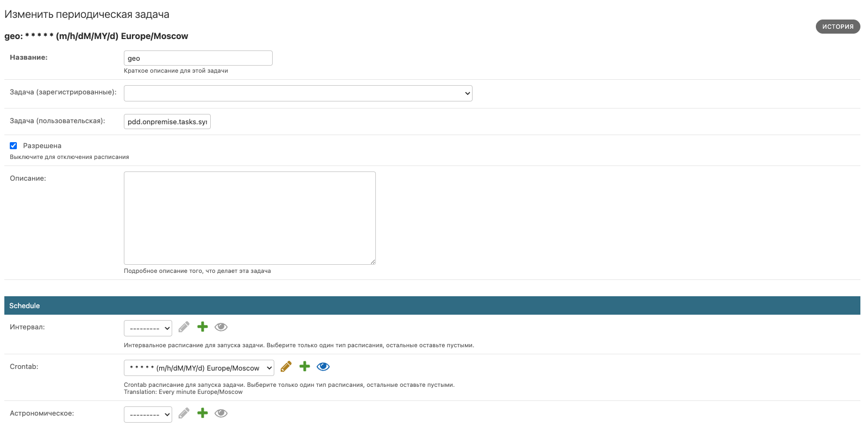
Task: Add a new Interval schedule with plus icon
Action: coord(203,327)
